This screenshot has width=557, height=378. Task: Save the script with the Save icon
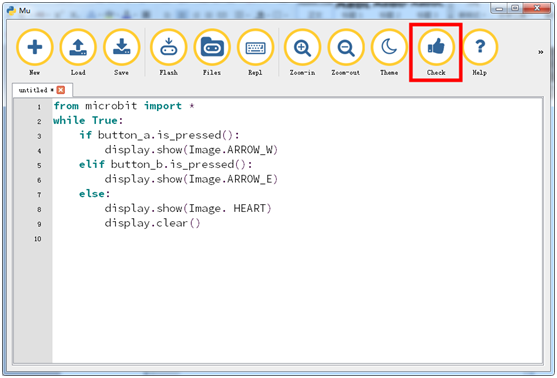[x=121, y=47]
